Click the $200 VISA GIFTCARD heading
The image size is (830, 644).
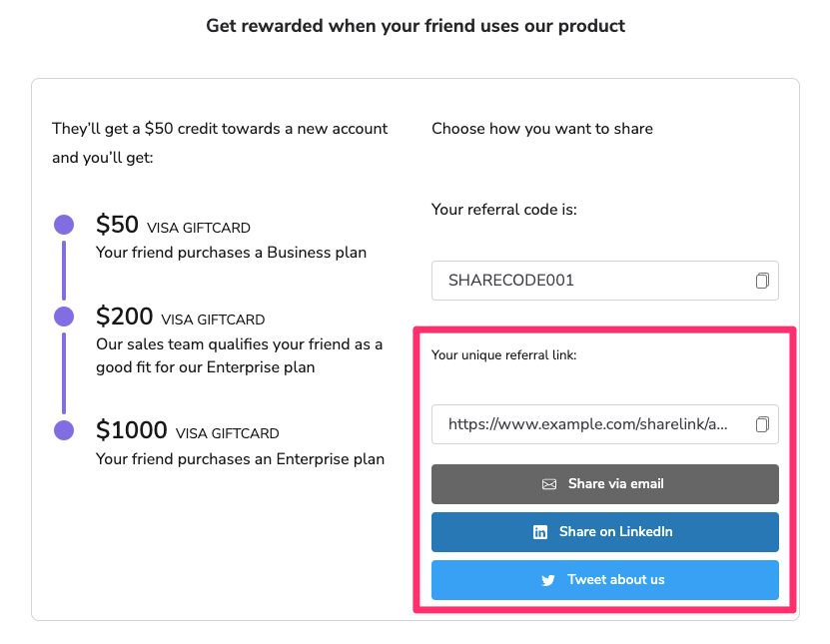pyautogui.click(x=180, y=318)
